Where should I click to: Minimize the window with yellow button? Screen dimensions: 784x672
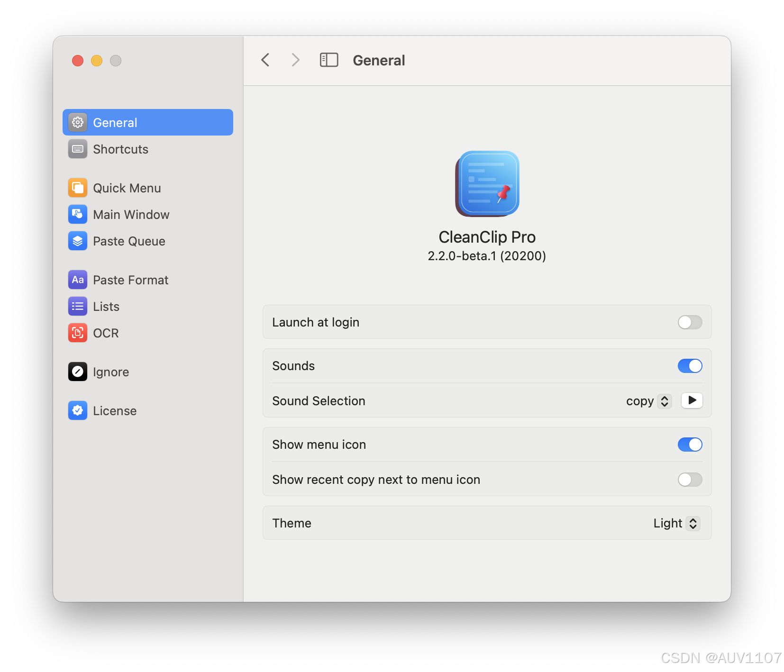point(97,61)
